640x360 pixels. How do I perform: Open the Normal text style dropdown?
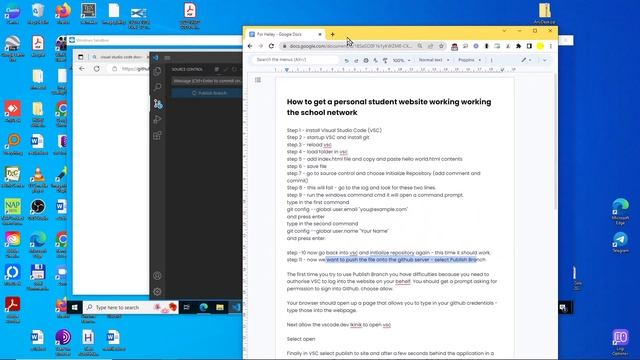point(434,60)
